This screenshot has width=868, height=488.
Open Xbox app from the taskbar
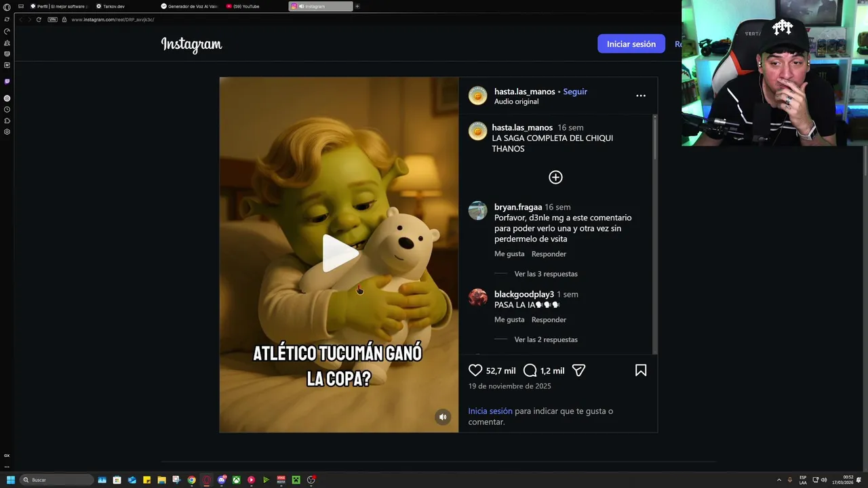(x=237, y=480)
